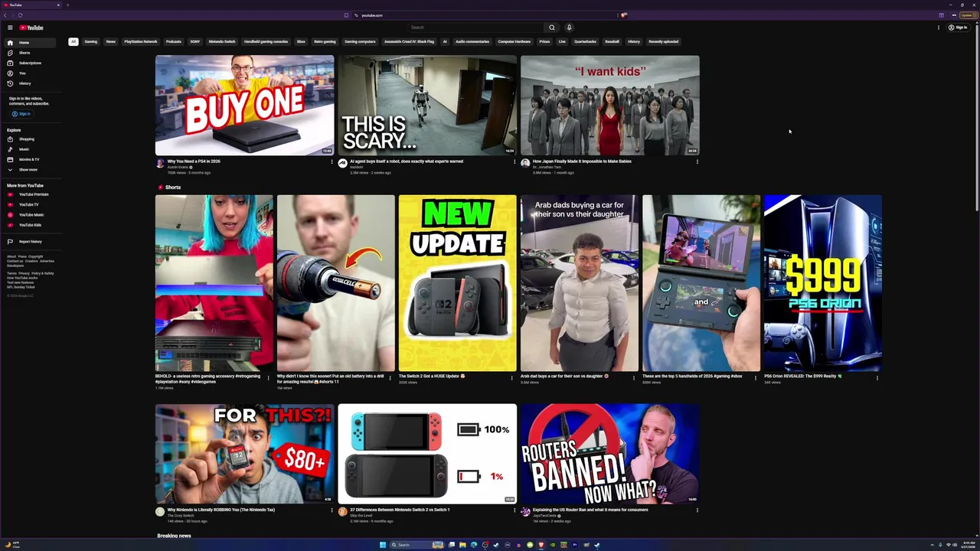Open YouTube Music in sidebar
The image size is (980, 551).
[x=30, y=215]
